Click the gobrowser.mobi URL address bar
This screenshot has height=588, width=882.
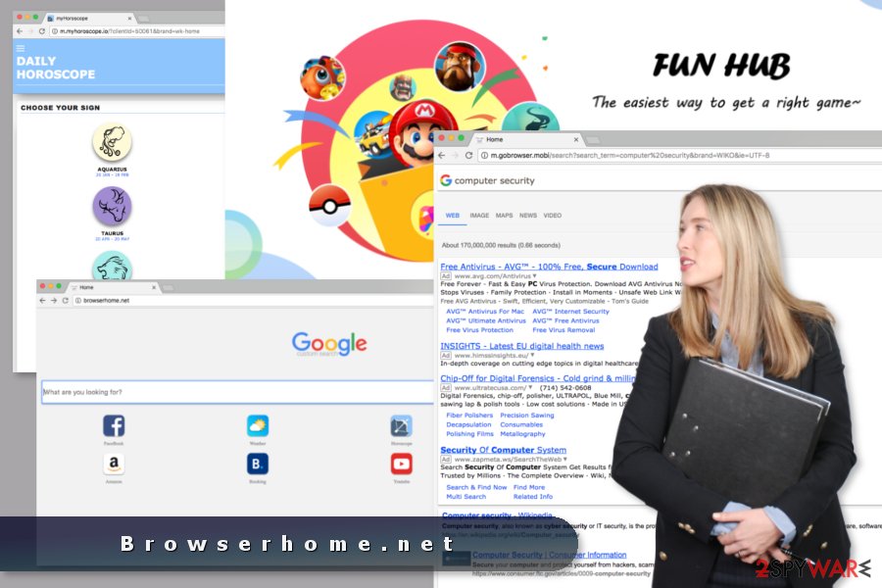[x=681, y=155]
